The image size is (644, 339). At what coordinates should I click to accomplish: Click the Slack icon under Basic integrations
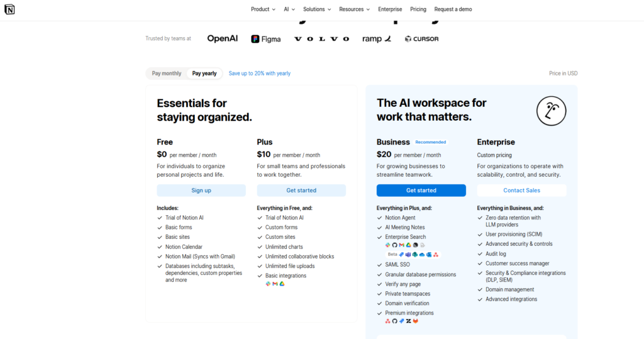[268, 284]
